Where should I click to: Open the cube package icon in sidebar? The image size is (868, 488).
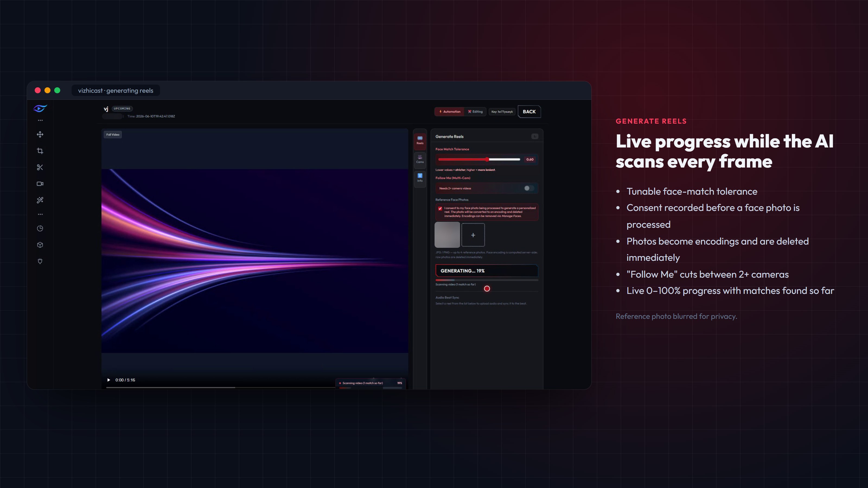(40, 245)
